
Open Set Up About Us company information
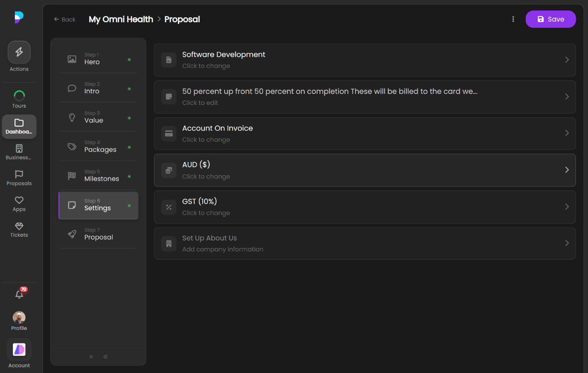(364, 243)
